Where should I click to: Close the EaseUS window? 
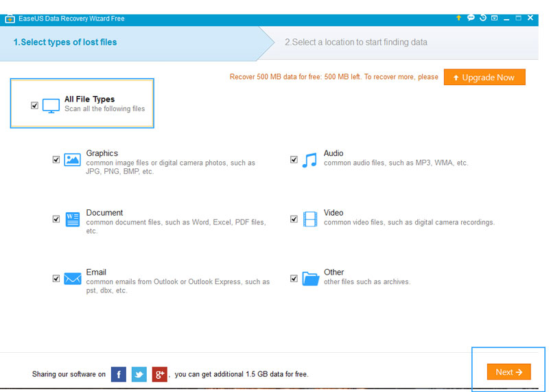[x=530, y=18]
